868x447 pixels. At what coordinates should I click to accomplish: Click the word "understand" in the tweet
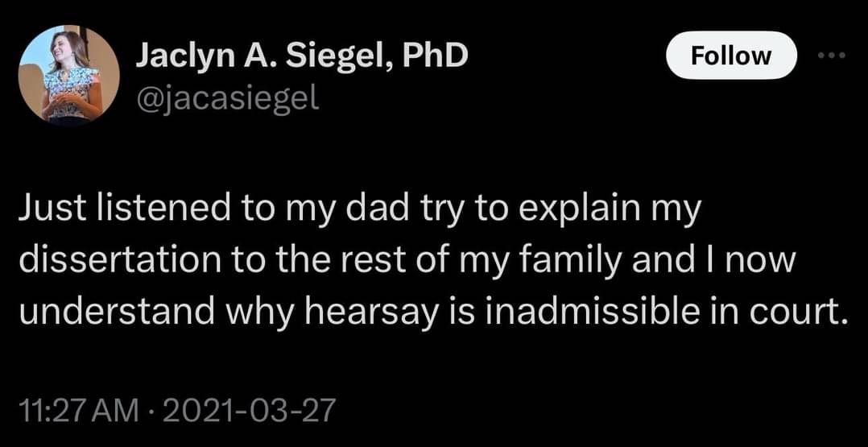(x=116, y=313)
